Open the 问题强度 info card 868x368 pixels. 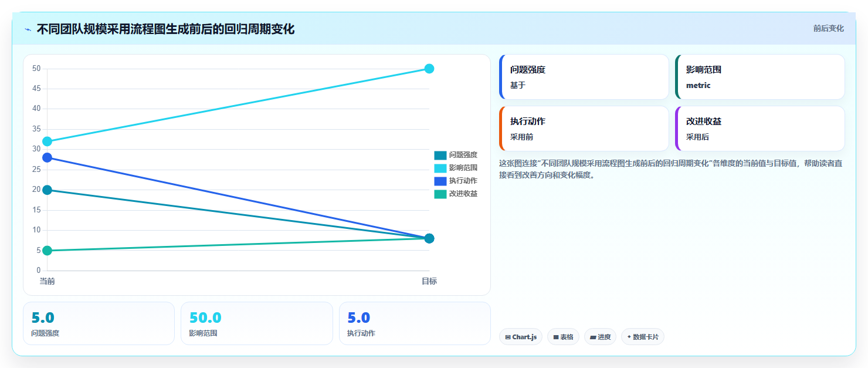[584, 77]
